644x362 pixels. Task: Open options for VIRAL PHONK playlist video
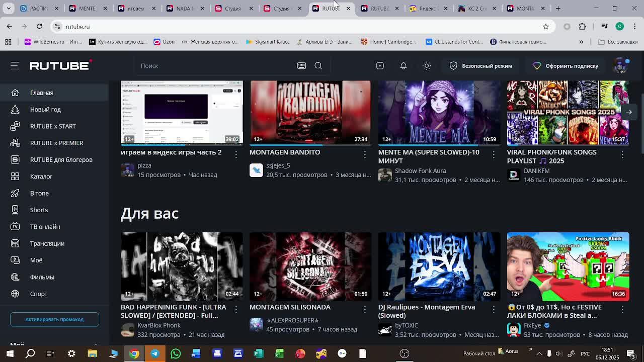[622, 155]
